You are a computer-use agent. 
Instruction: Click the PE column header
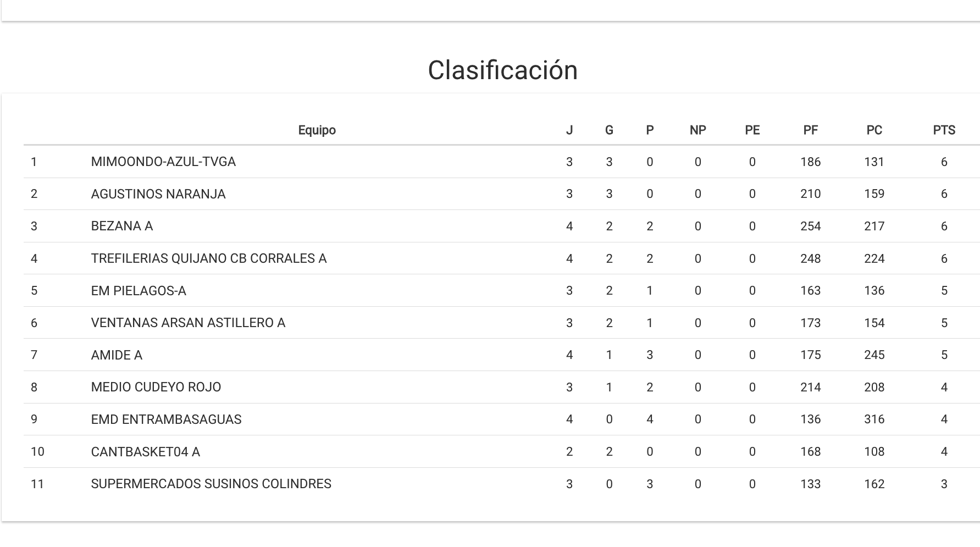[752, 130]
